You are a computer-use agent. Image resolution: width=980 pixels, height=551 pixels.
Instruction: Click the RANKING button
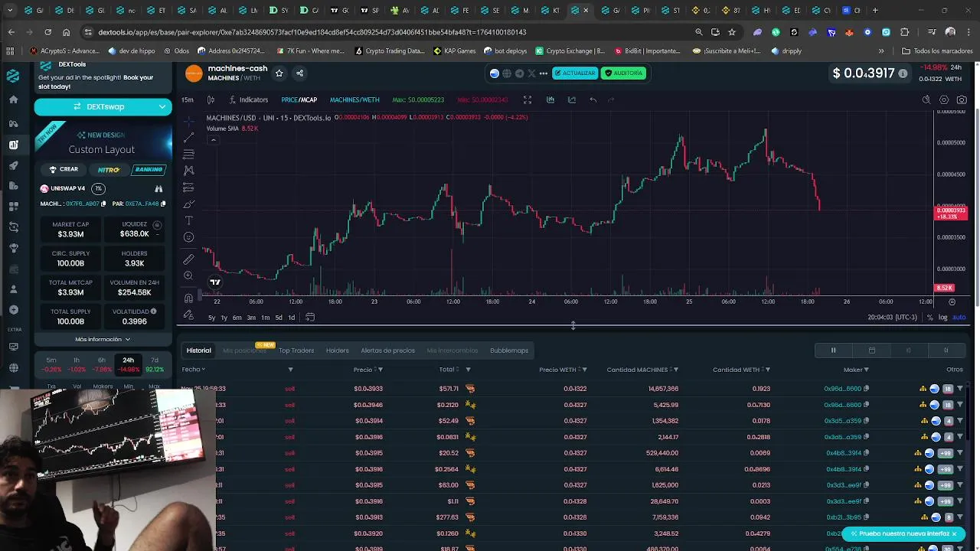pyautogui.click(x=149, y=169)
